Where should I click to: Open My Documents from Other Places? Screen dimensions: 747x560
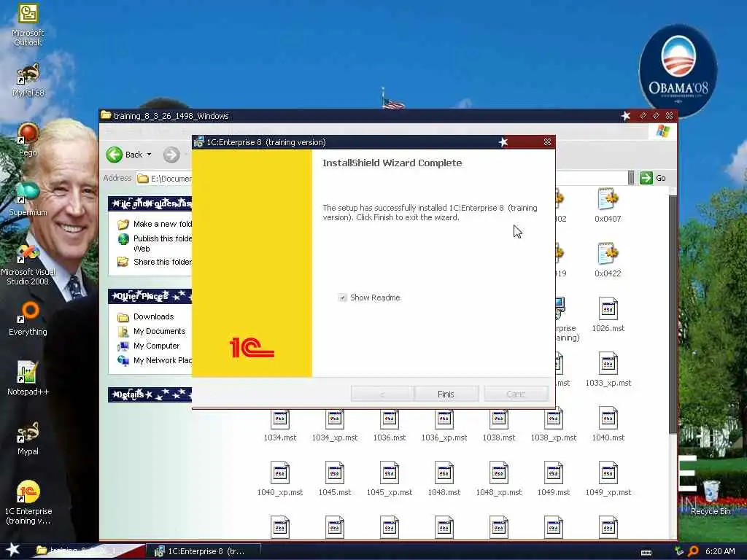152,331
